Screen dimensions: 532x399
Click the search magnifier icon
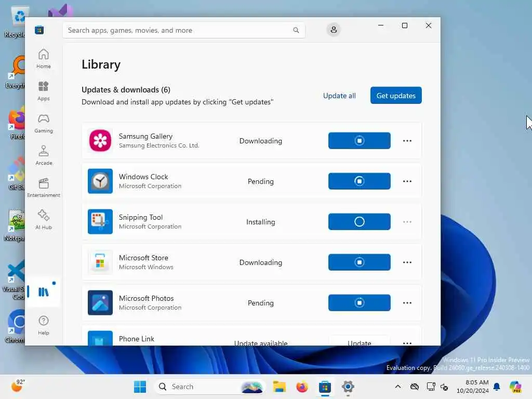coord(296,30)
